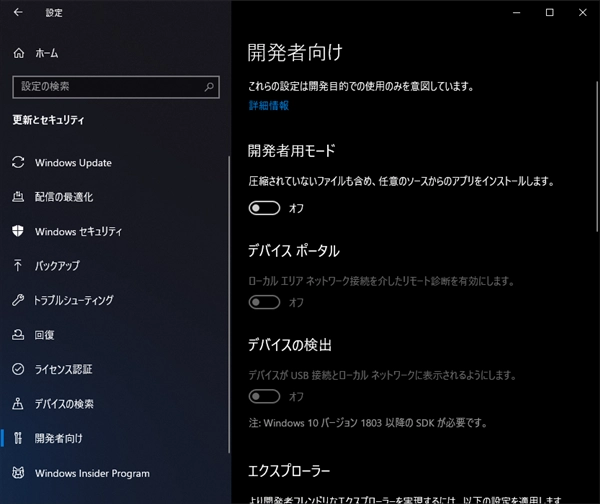The width and height of the screenshot is (600, 504).
Task: Click the main pane vertical scrollbar
Action: click(597, 156)
